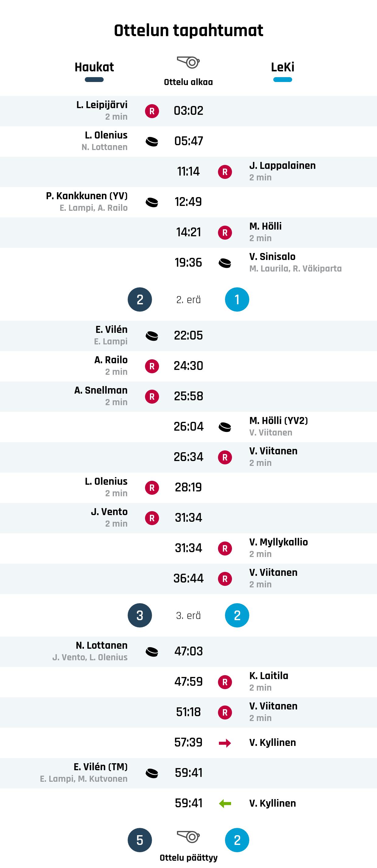Click LeKi's score badge at 2. erä
The height and width of the screenshot is (868, 377).
pyautogui.click(x=237, y=299)
